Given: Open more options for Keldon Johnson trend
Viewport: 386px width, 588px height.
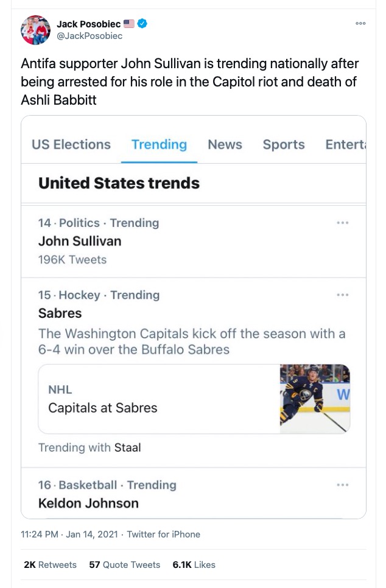Looking at the screenshot, I should [x=342, y=485].
